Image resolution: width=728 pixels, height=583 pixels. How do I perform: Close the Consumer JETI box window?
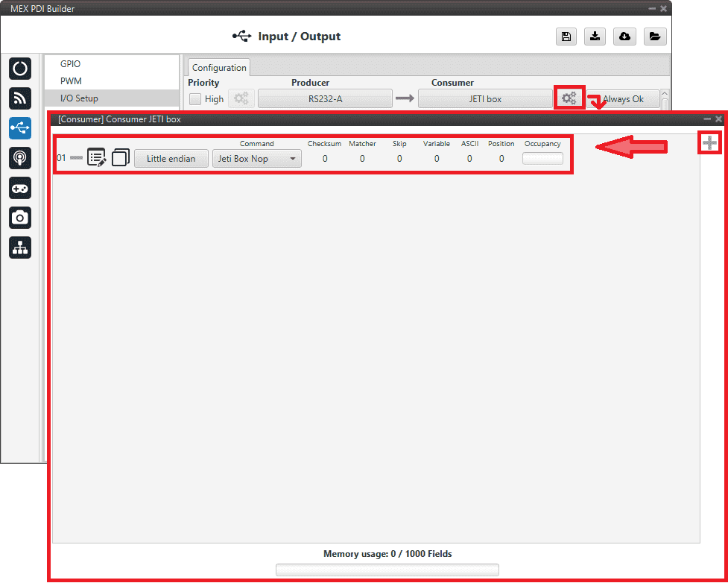718,119
